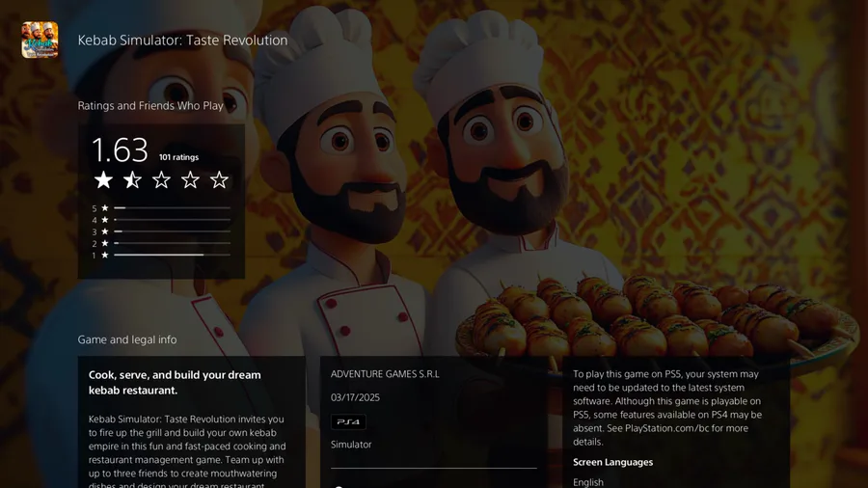Open the PS5 compatibility notice panel
Screen dimensions: 868x488
(x=676, y=422)
